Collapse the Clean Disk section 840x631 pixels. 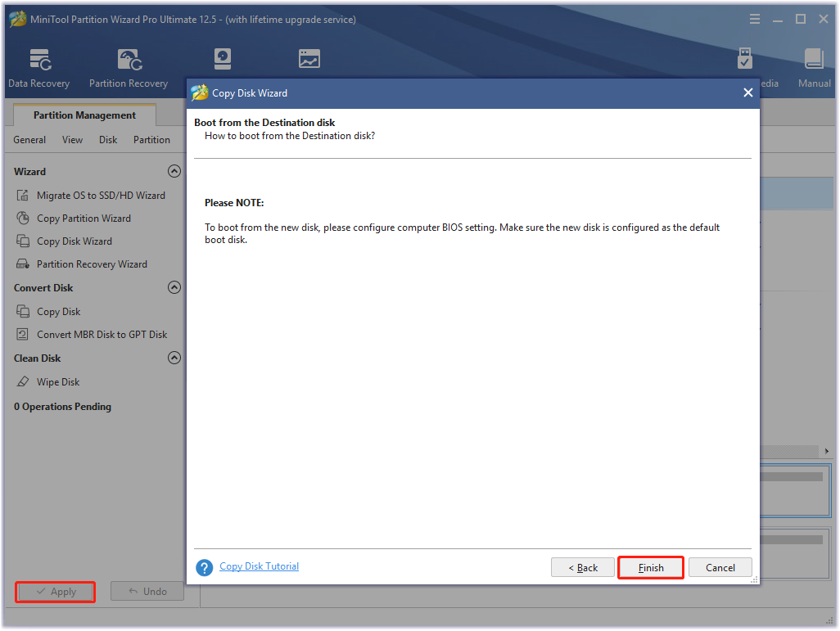[174, 358]
